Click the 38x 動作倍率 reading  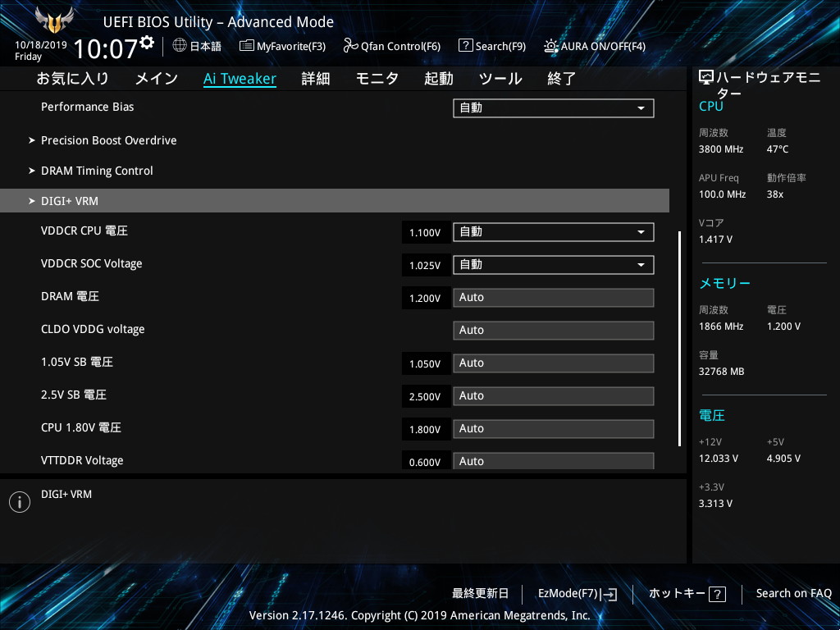[x=775, y=194]
